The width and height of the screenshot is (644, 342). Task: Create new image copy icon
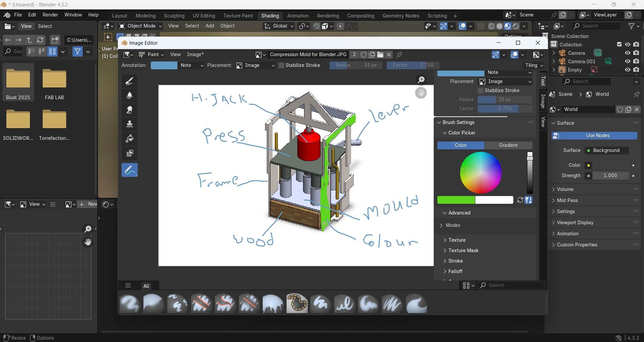372,55
